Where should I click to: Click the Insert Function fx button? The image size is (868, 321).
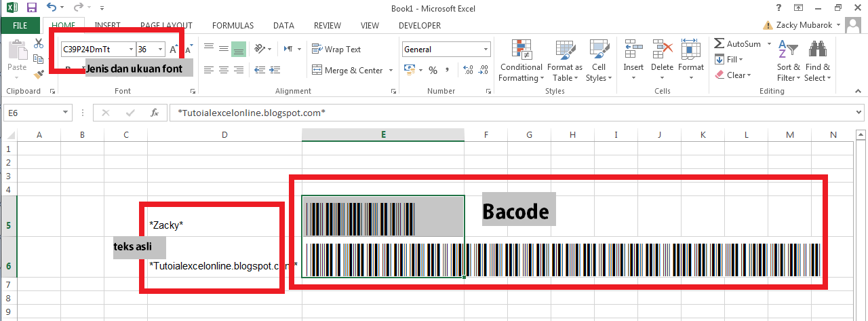(154, 113)
